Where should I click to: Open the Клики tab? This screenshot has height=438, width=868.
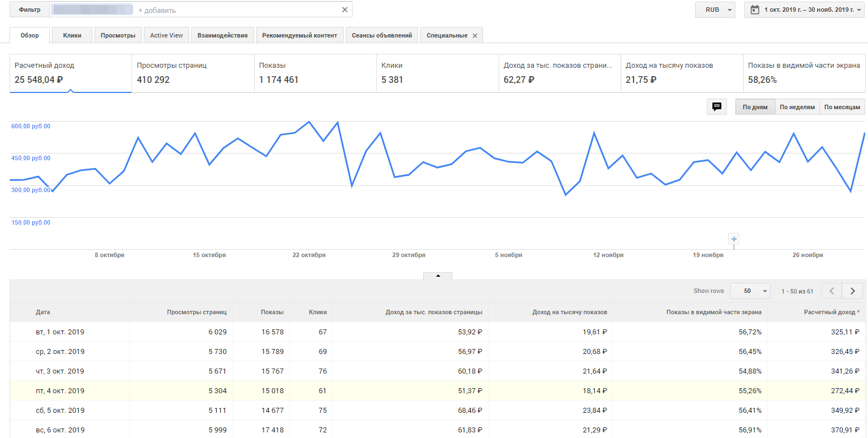click(72, 35)
